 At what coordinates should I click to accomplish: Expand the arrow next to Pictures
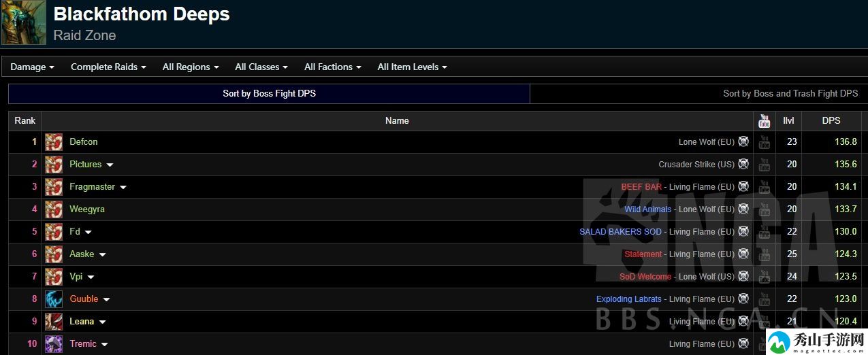click(x=110, y=165)
